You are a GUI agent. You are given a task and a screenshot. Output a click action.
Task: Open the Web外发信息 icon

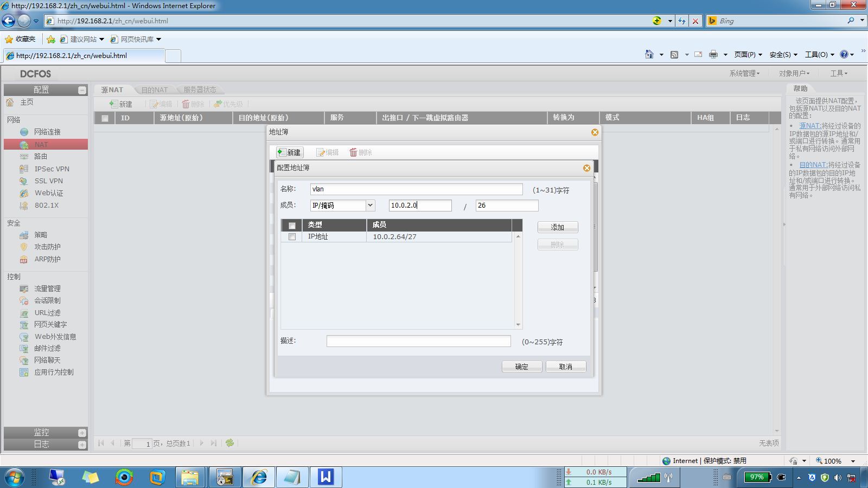click(24, 337)
